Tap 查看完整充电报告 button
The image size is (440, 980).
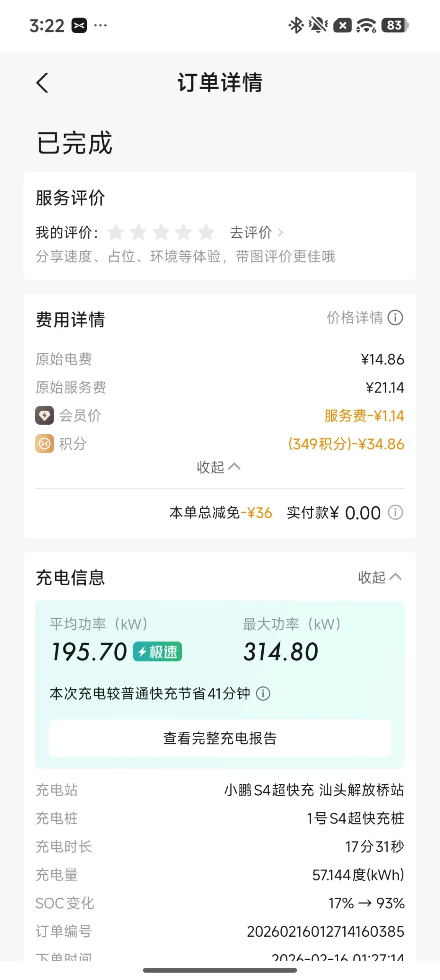click(x=220, y=738)
